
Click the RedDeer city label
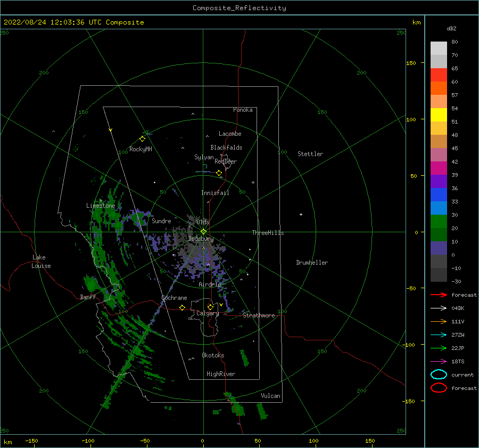coord(226,161)
